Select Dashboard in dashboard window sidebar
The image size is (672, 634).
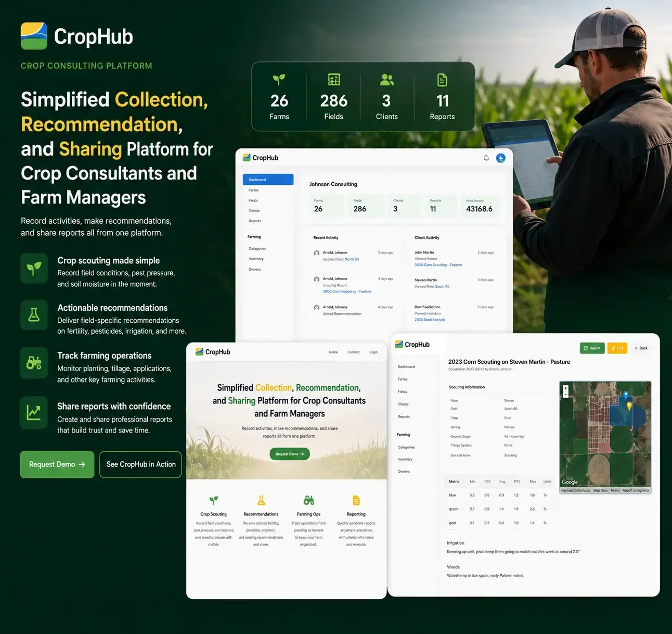point(268,180)
